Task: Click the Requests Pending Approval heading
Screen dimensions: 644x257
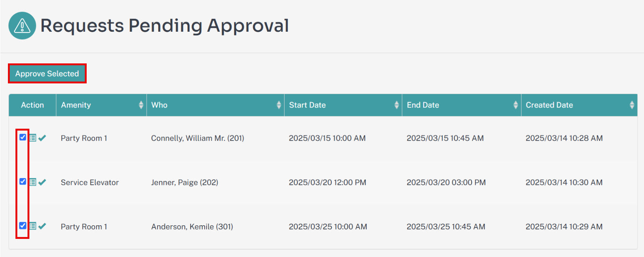Action: (165, 26)
